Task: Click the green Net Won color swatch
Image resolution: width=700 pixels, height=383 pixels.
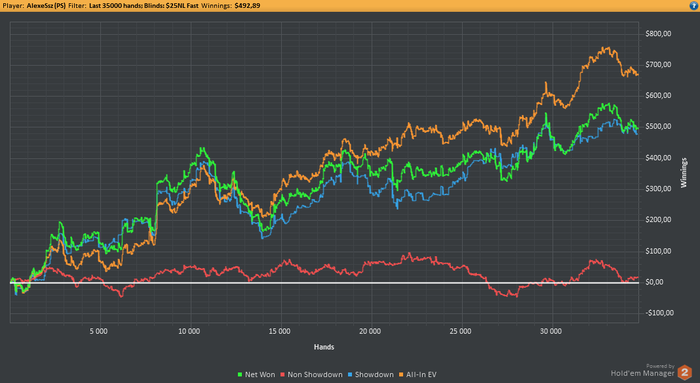Action: (240, 375)
